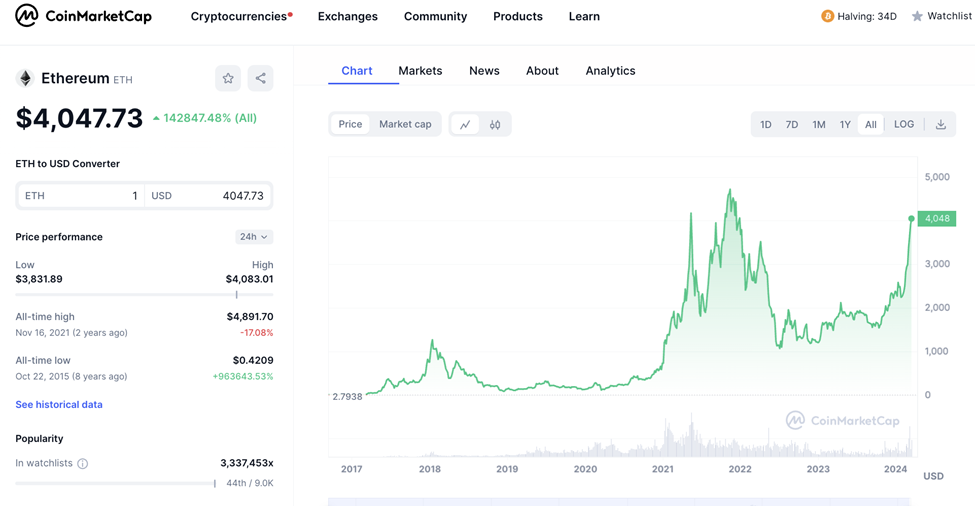Open 24h price performance dropdown
Screen dimensions: 975x506
pos(254,237)
